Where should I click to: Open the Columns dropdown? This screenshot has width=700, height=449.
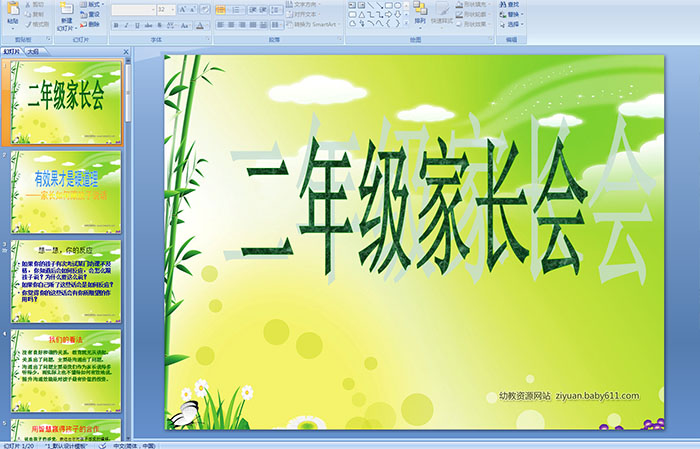277,25
